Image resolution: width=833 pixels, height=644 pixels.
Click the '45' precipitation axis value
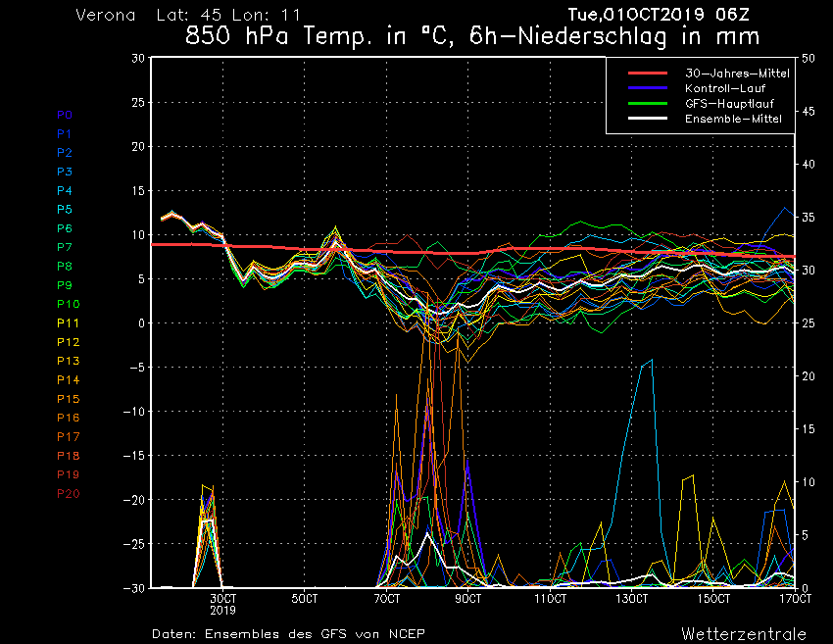[x=808, y=111]
